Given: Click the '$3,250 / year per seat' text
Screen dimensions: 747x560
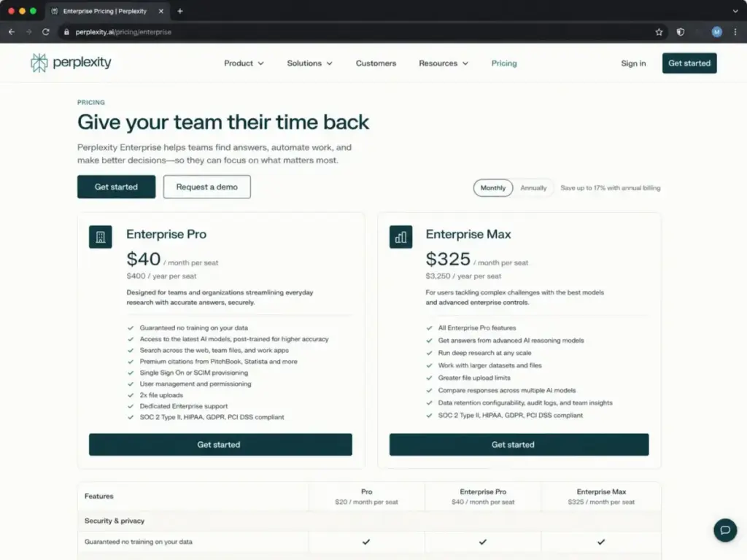Looking at the screenshot, I should (463, 276).
